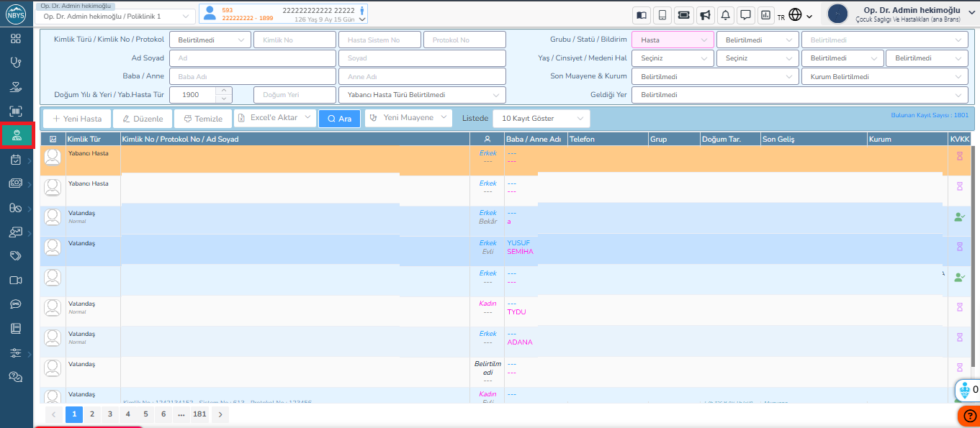This screenshot has height=428, width=980.
Task: Go to page 2
Action: click(x=92, y=414)
